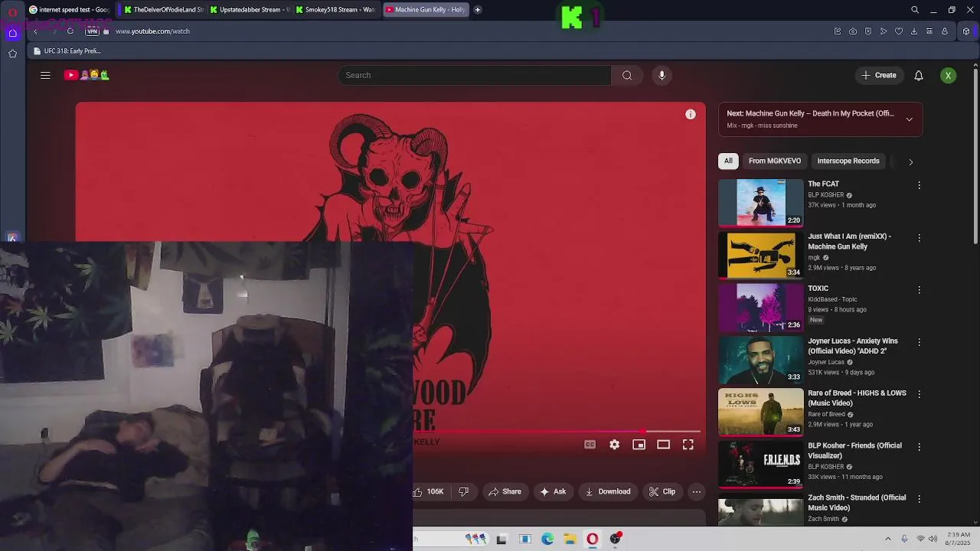
Task: Open the Highs & Lows video thumbnail
Action: (x=760, y=412)
